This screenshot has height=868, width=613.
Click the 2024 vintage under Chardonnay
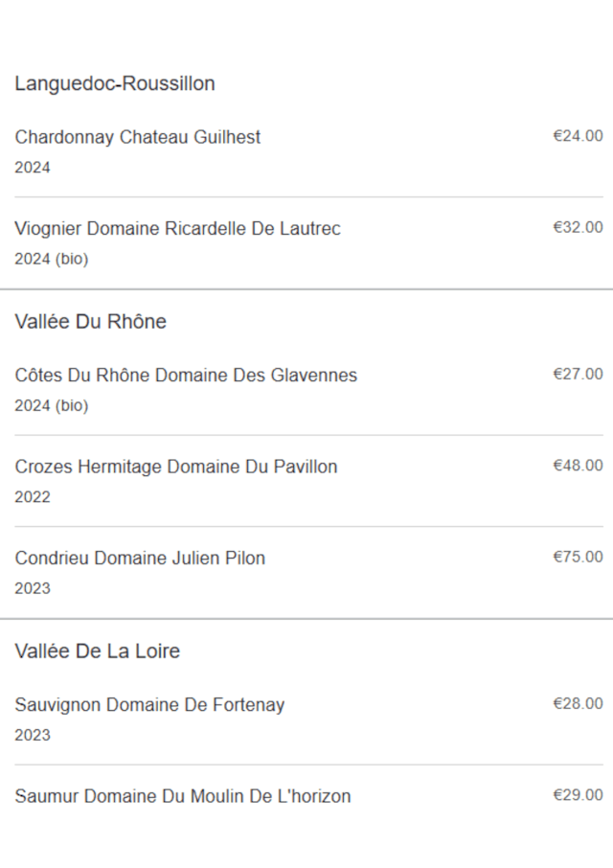[33, 168]
